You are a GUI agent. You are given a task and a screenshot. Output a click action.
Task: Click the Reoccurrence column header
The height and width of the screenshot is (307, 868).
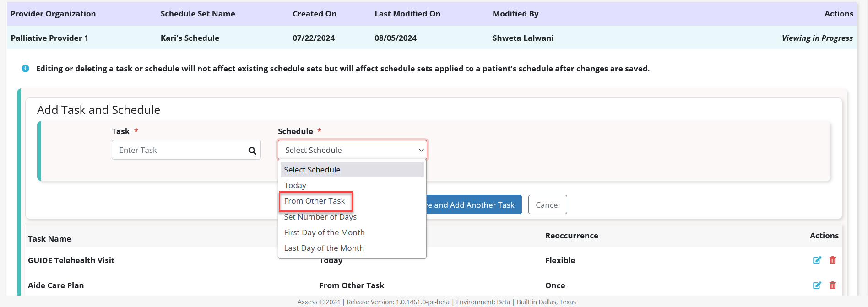tap(571, 236)
